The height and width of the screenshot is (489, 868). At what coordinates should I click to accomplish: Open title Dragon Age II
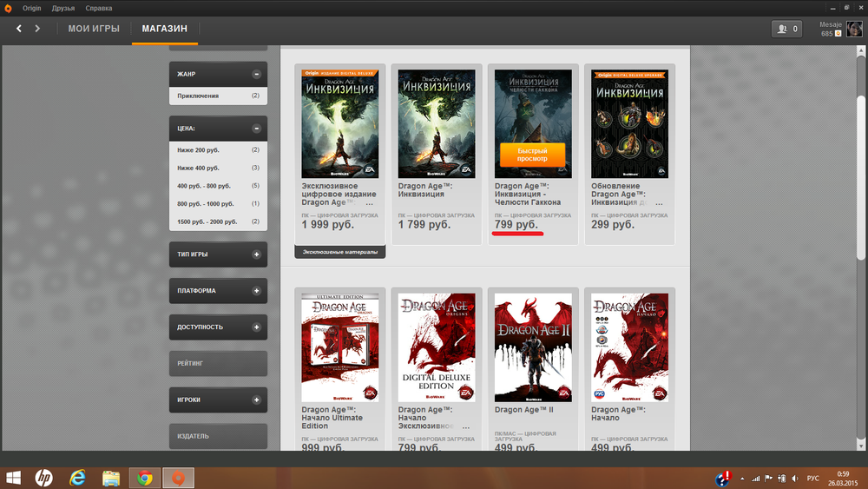[x=523, y=410]
